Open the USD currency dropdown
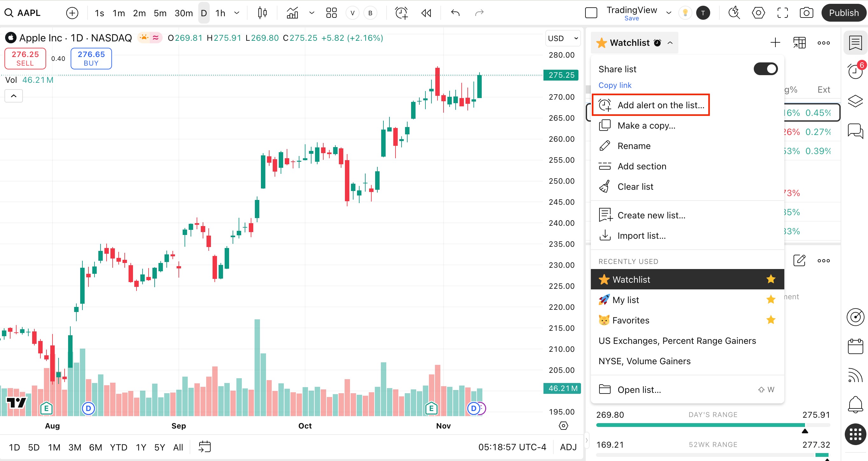This screenshot has width=868, height=461. (563, 38)
